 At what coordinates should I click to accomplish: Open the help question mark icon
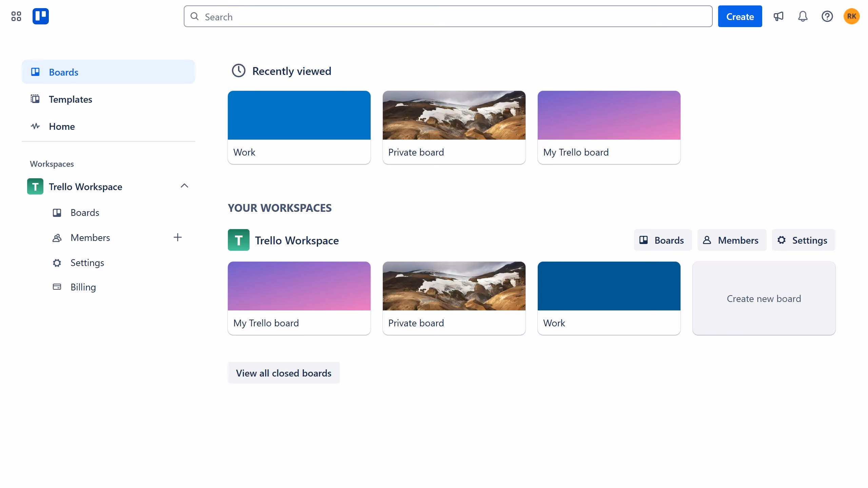[827, 16]
